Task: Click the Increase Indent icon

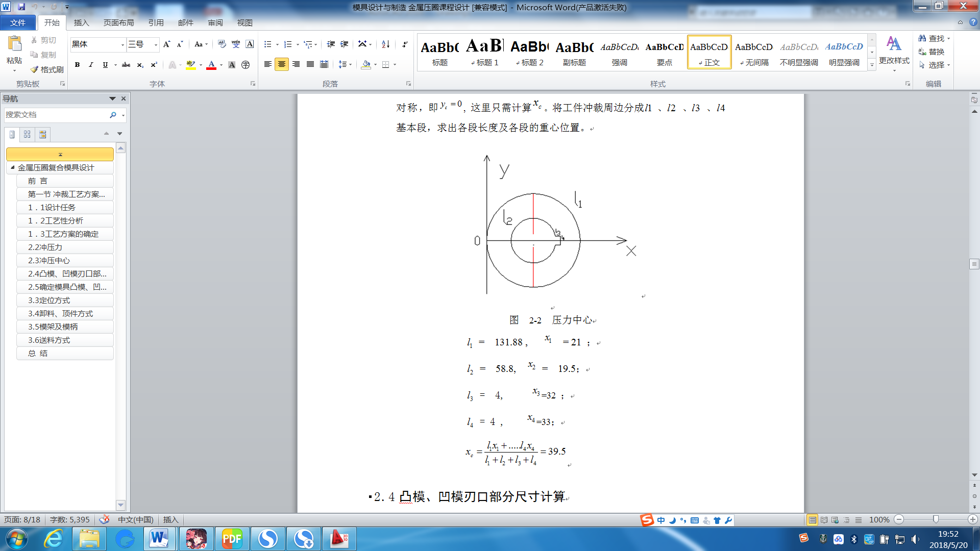Action: point(345,44)
